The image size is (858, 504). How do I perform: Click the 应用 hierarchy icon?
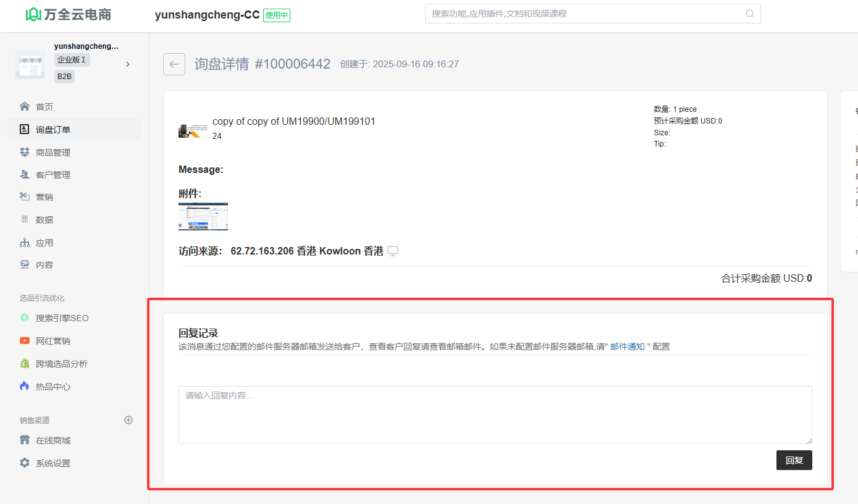[x=25, y=243]
